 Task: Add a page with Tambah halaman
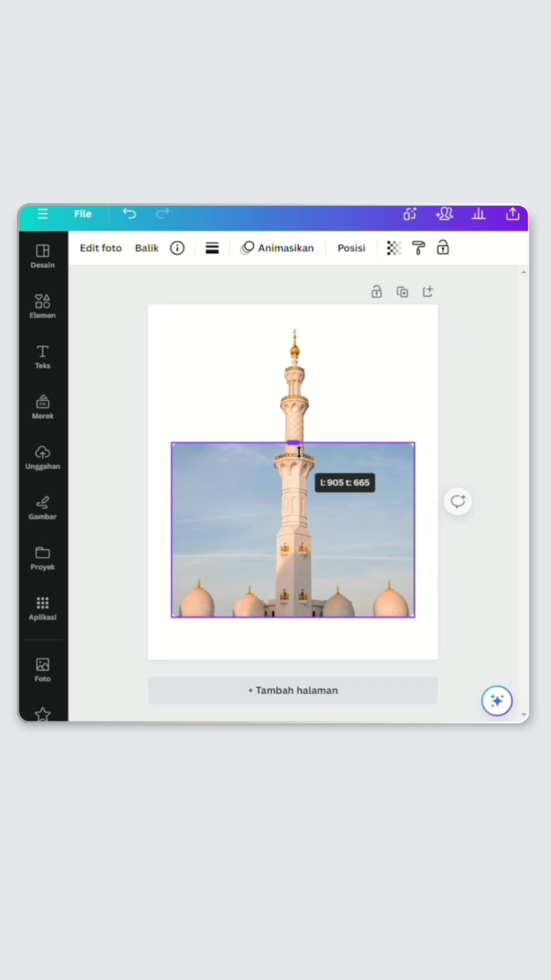(x=293, y=691)
